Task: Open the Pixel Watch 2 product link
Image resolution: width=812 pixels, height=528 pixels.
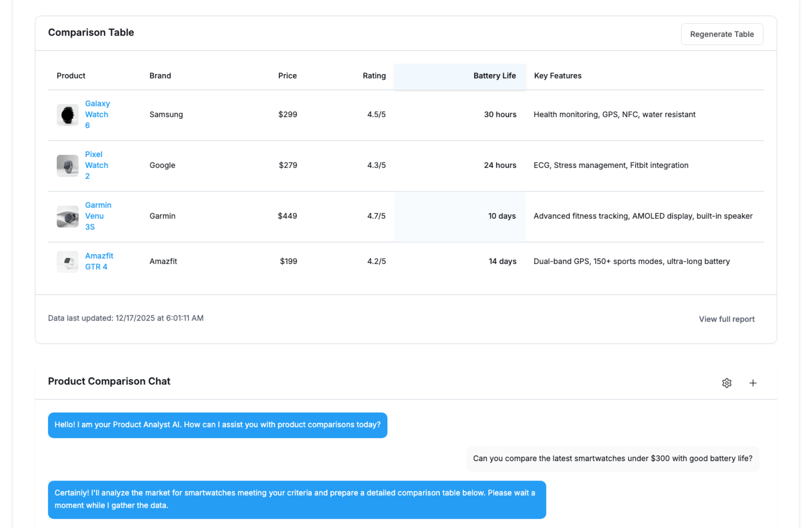Action: [x=96, y=165]
